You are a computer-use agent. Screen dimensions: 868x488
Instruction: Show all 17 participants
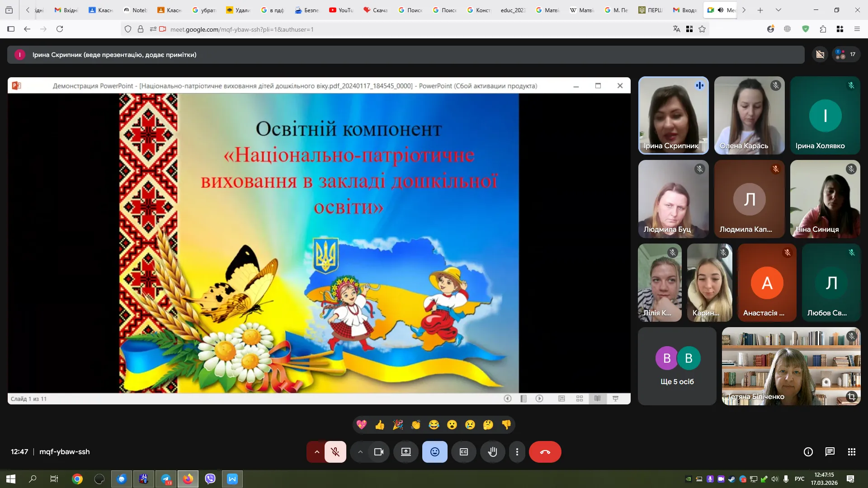click(x=846, y=55)
